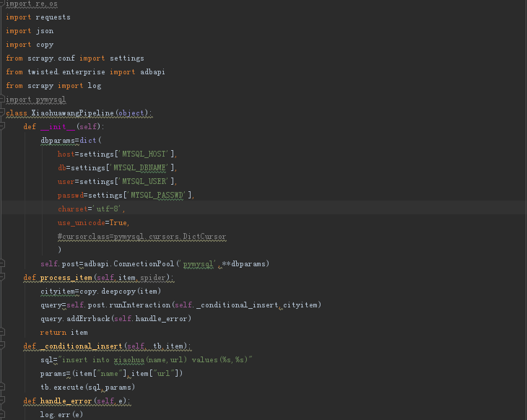Click 'log.err(e)' on the last line

tap(61, 415)
